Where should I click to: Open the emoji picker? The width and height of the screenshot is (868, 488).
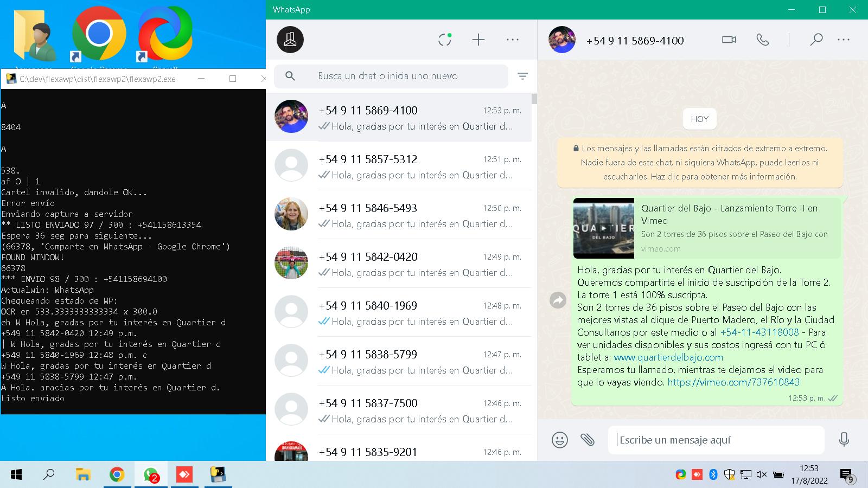(x=559, y=440)
